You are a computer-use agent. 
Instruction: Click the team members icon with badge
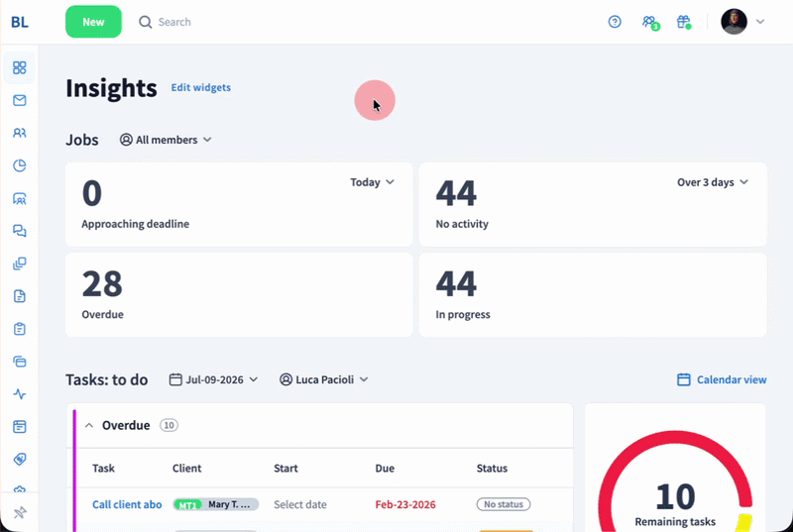pos(650,22)
